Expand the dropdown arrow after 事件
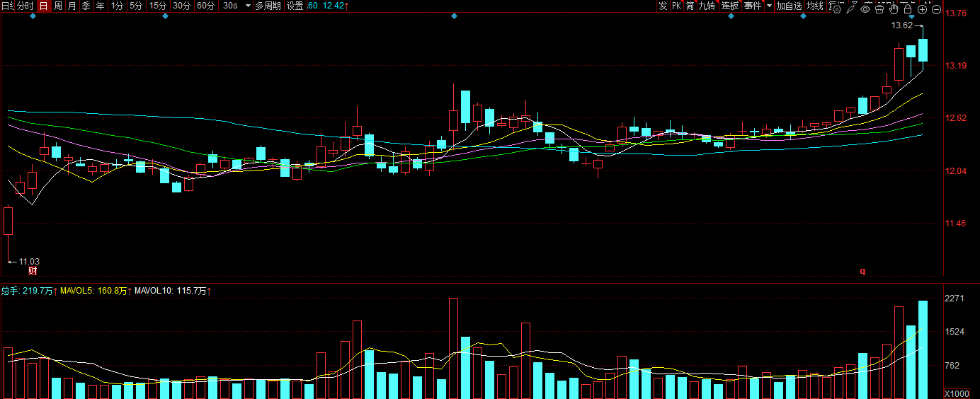The height and width of the screenshot is (399, 980). tap(769, 6)
